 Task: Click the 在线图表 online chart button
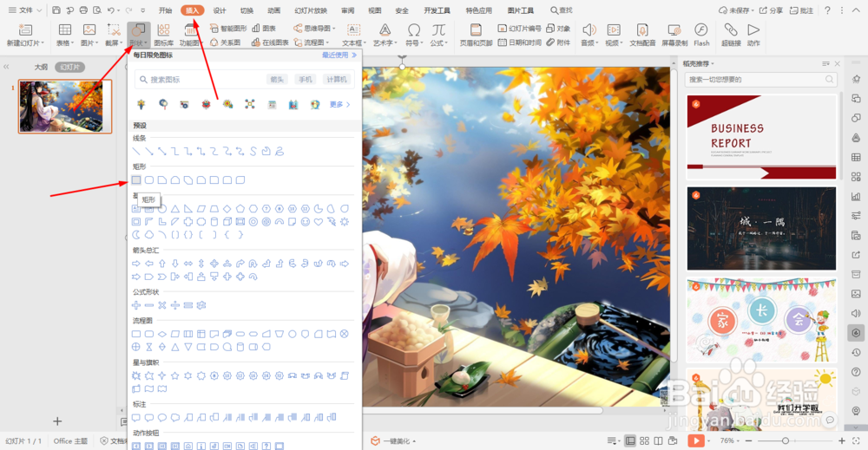(x=270, y=42)
